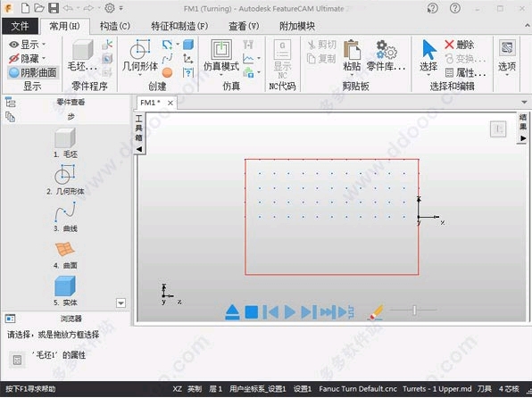Activate the 选择 selection arrow tool

(428, 56)
